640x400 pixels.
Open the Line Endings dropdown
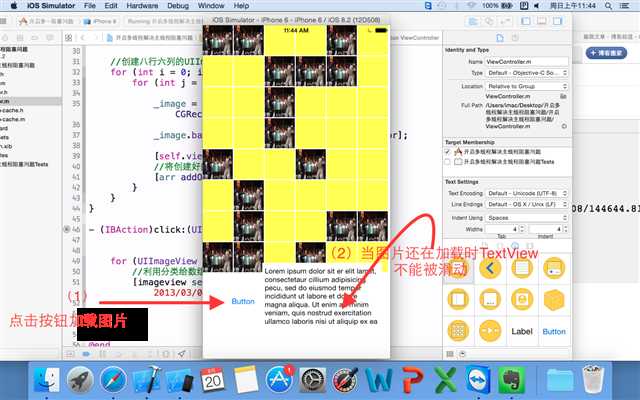pyautogui.click(x=527, y=204)
